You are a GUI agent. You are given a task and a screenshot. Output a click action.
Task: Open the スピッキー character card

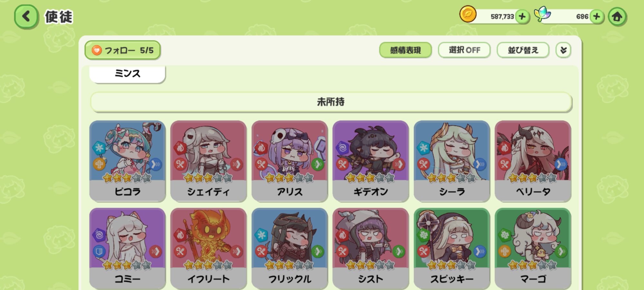(452, 248)
